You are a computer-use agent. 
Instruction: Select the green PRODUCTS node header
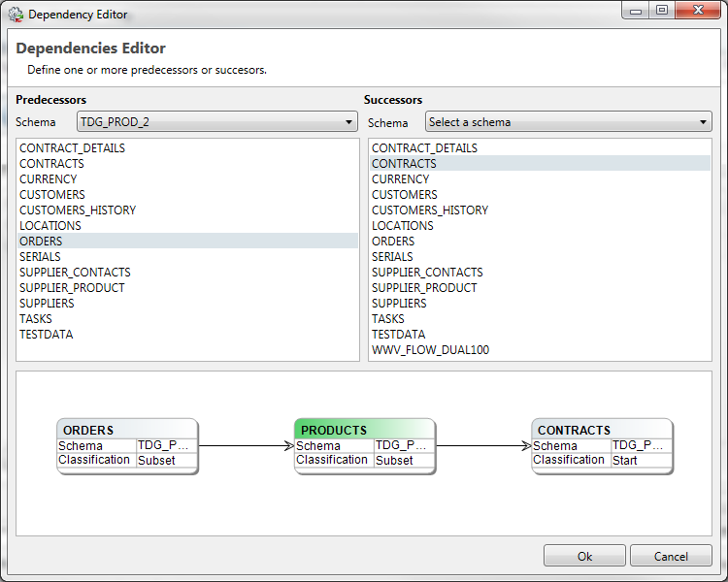coord(364,430)
